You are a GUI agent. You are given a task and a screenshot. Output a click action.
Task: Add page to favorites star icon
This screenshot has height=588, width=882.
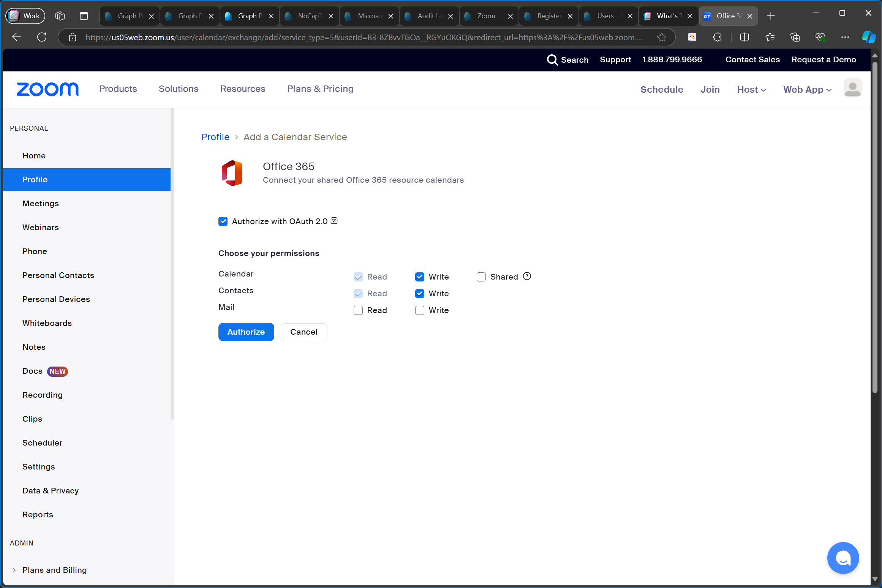click(x=662, y=37)
